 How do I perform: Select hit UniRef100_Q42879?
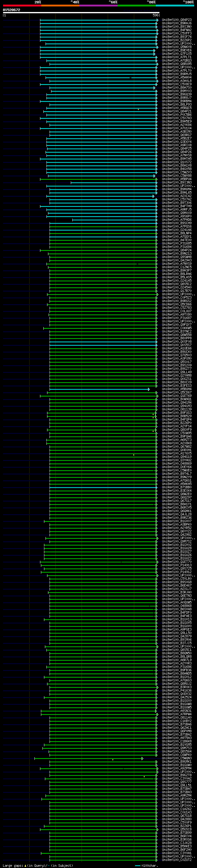click(x=177, y=636)
